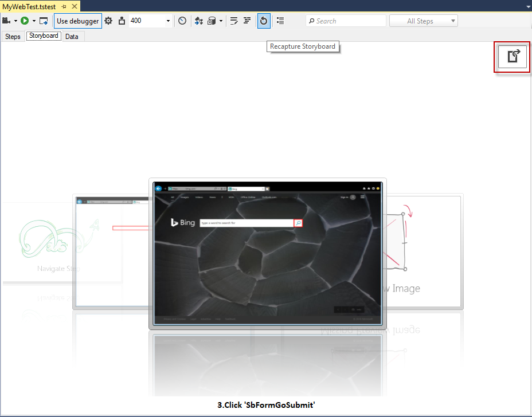Click the list view icon in toolbar
Screen dimensions: 532x417
280,21
